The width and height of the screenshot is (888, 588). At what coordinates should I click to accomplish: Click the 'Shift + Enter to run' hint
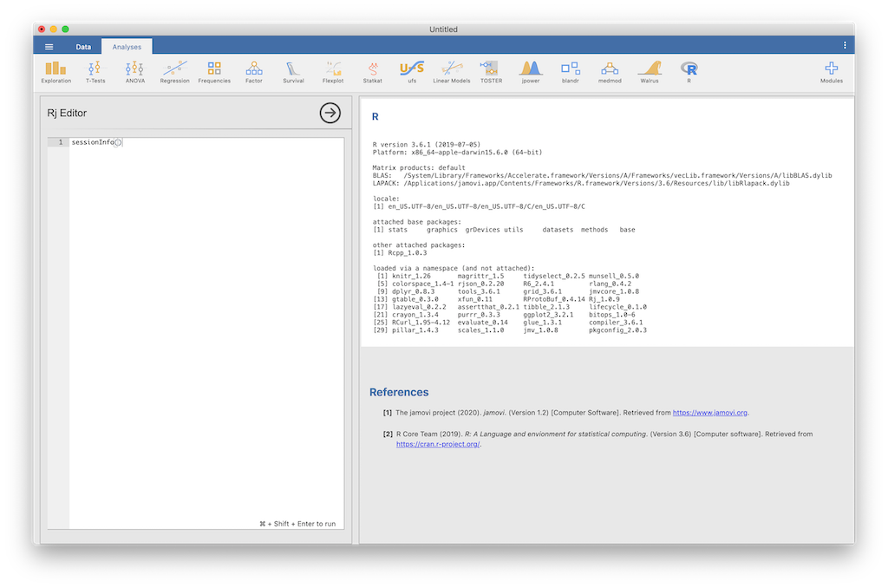[x=297, y=524]
